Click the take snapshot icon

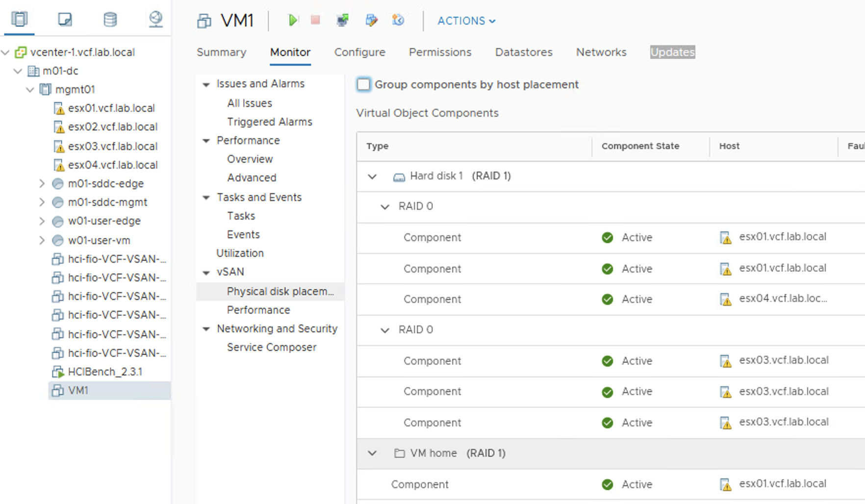click(398, 20)
